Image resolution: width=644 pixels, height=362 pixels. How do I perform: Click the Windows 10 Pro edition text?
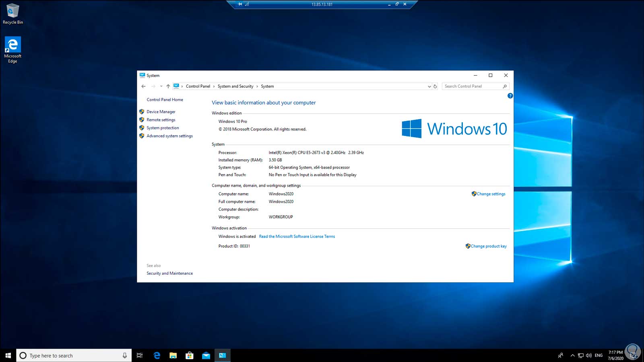point(233,121)
